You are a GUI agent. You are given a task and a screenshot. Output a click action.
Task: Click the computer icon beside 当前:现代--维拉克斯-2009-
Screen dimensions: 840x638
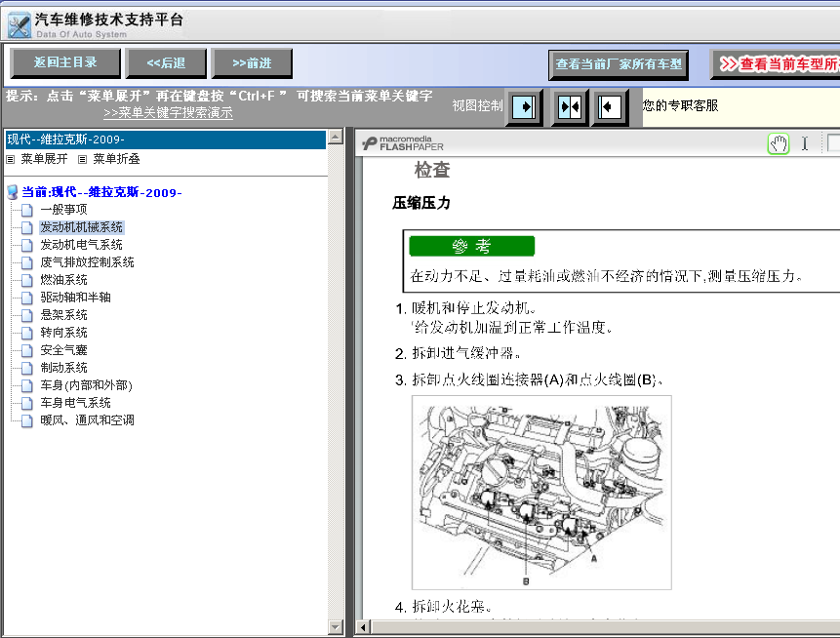pyautogui.click(x=13, y=192)
